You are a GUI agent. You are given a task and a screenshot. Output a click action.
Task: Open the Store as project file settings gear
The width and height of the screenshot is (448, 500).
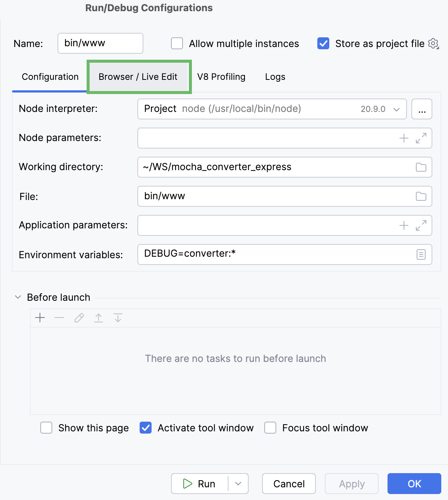point(433,44)
